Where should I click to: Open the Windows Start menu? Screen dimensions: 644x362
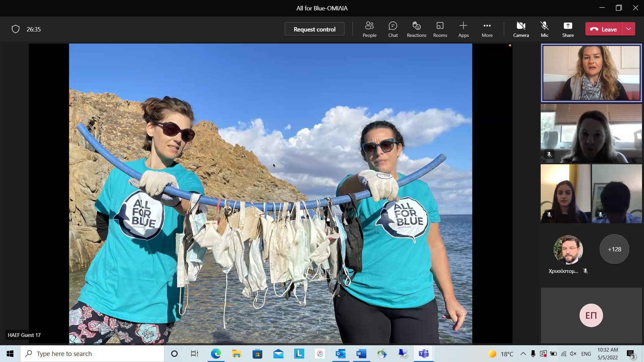pos(10,354)
